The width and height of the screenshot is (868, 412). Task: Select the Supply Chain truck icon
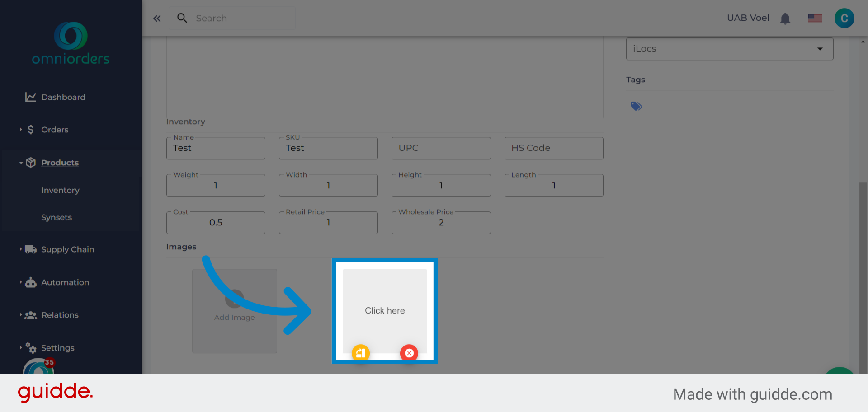click(30, 249)
